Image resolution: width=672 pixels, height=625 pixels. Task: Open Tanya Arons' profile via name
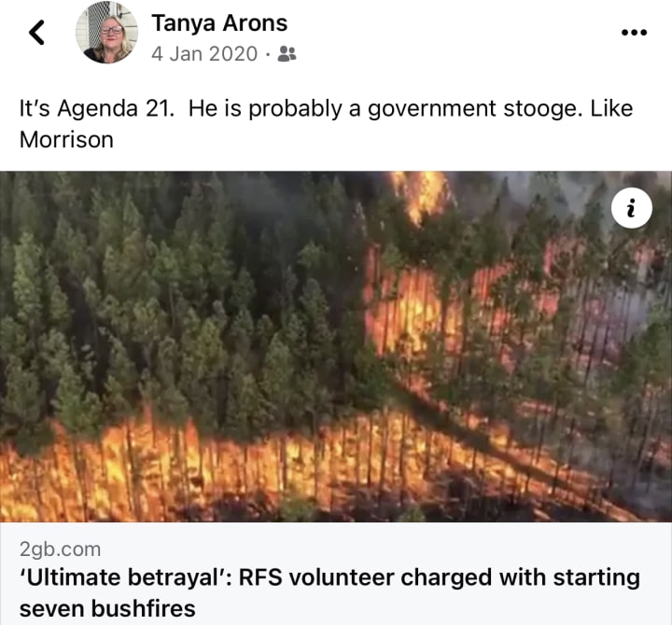pyautogui.click(x=219, y=22)
